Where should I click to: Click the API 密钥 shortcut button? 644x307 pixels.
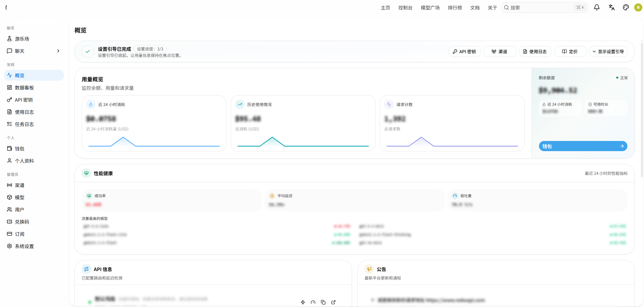[464, 52]
